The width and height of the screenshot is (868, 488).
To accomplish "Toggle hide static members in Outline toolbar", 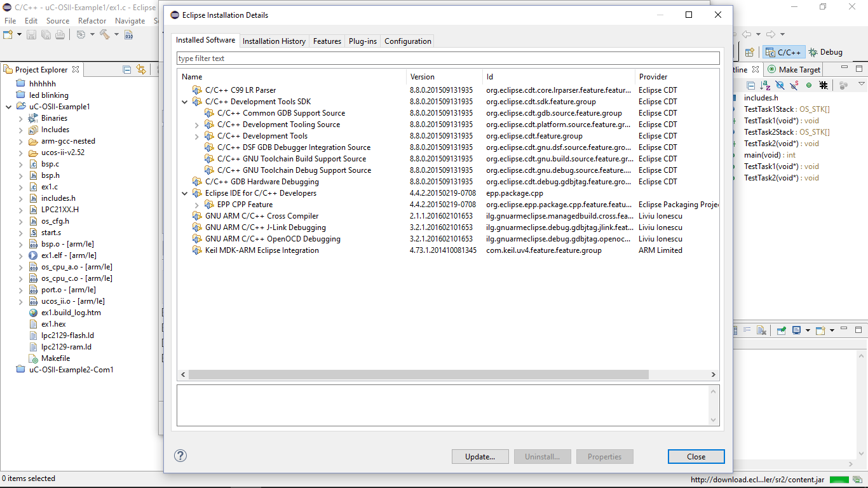I will pos(794,85).
